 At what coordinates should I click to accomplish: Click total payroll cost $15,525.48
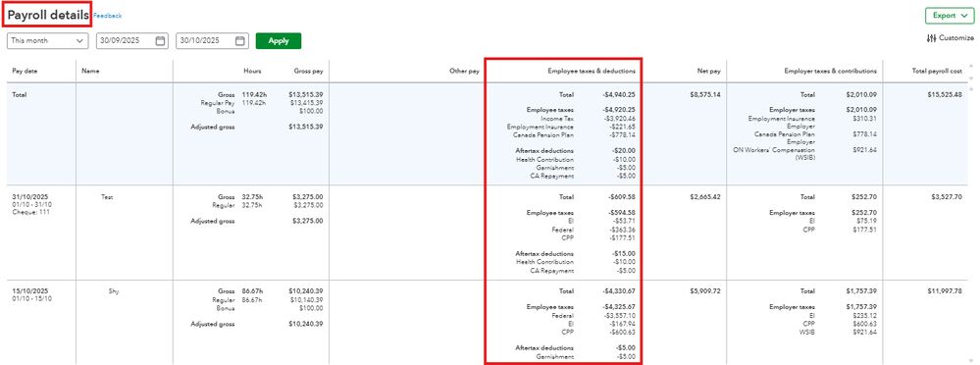tap(945, 94)
